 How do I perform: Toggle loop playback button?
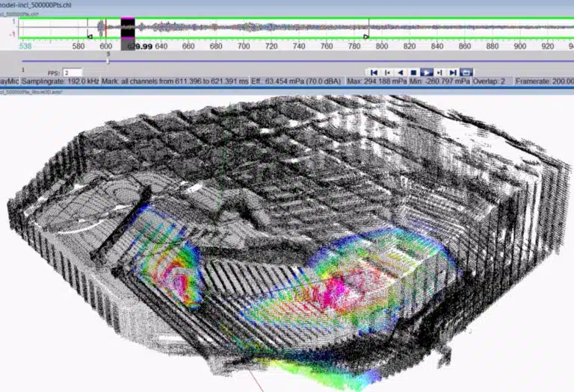pyautogui.click(x=467, y=72)
